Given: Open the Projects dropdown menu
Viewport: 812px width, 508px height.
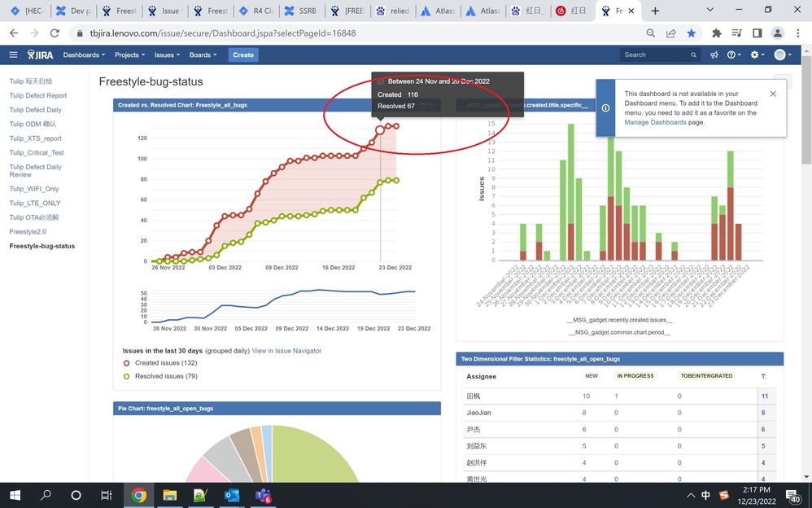Looking at the screenshot, I should (129, 55).
